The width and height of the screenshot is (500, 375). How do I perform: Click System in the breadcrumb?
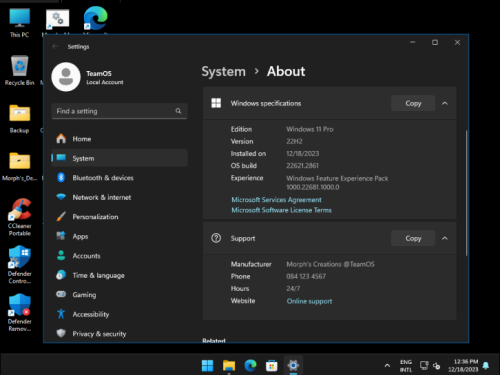pyautogui.click(x=223, y=71)
